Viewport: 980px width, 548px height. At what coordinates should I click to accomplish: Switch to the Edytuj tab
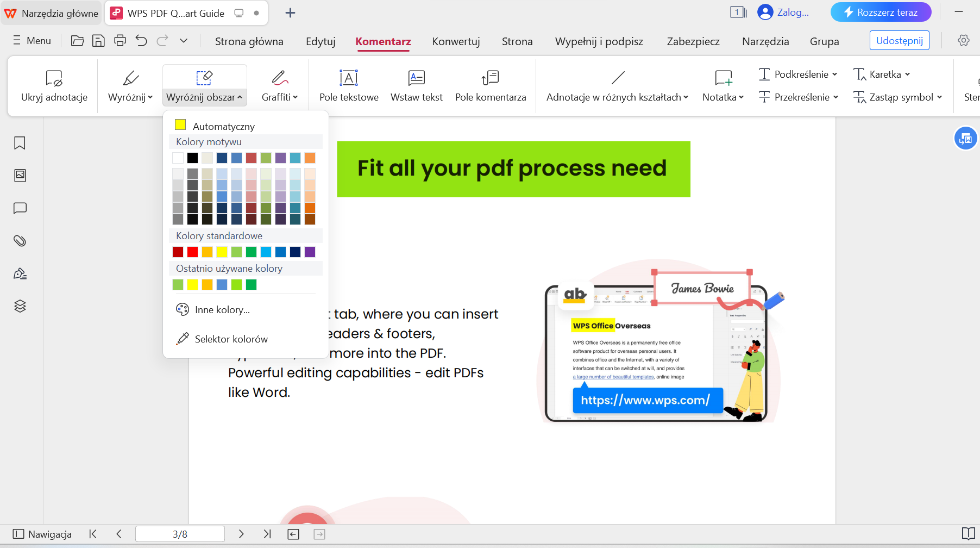point(321,41)
